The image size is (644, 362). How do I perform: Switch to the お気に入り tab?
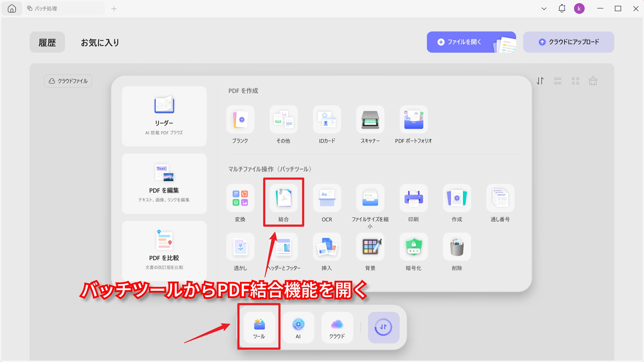point(100,42)
